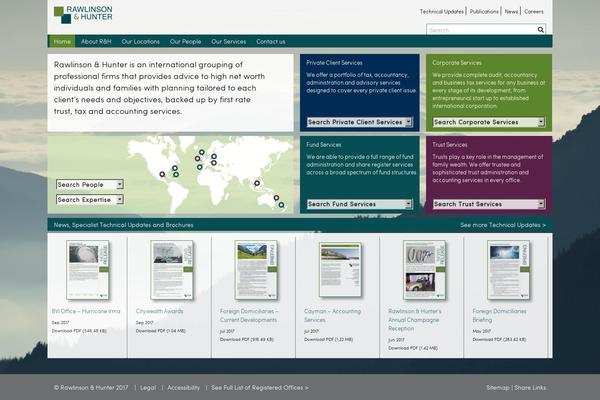Open the News link in the header
Viewport: 600px width, 400px height.
coord(511,11)
